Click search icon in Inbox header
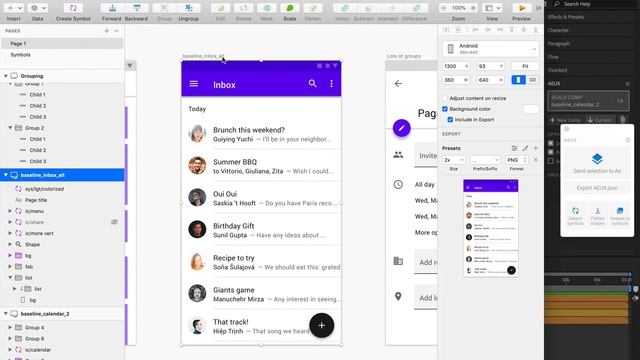 pyautogui.click(x=312, y=83)
